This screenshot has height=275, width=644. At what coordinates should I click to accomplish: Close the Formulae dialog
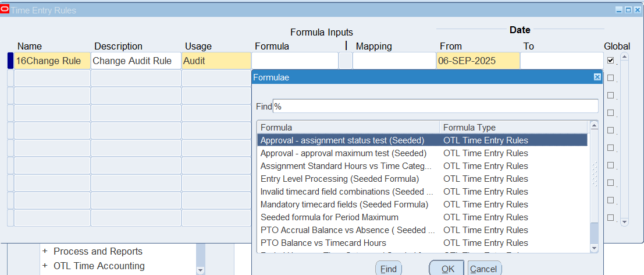click(597, 77)
